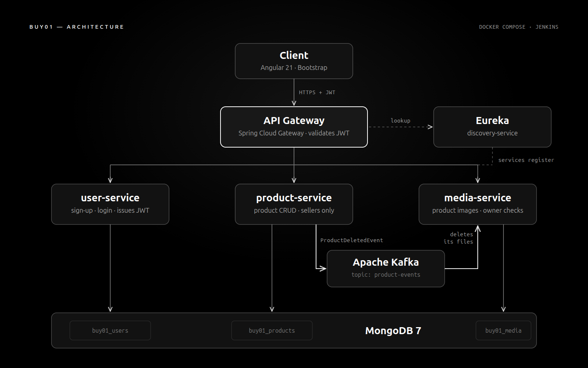Click the "ProductDeletedEvent" edge label
Image resolution: width=588 pixels, height=368 pixels.
point(352,240)
